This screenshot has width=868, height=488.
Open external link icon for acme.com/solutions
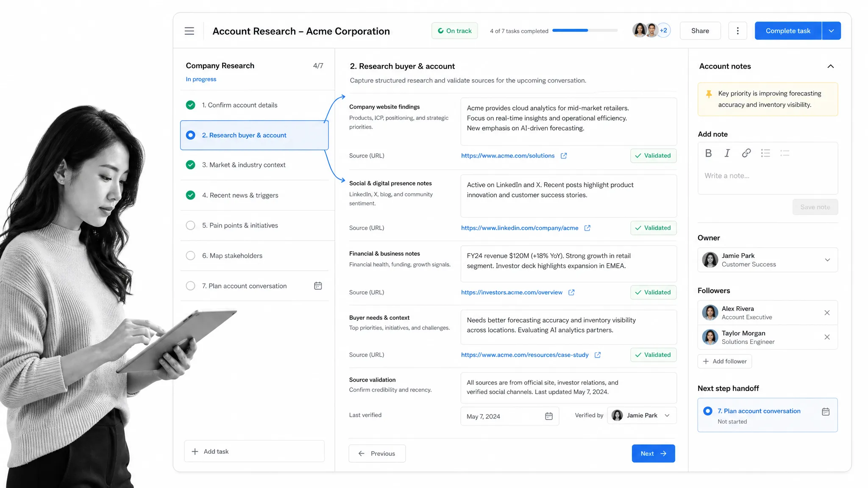click(x=564, y=156)
